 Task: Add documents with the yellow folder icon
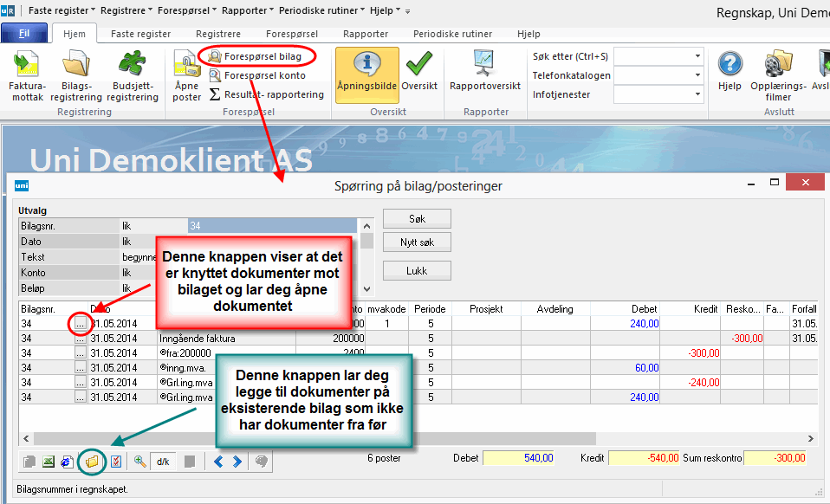click(x=92, y=462)
